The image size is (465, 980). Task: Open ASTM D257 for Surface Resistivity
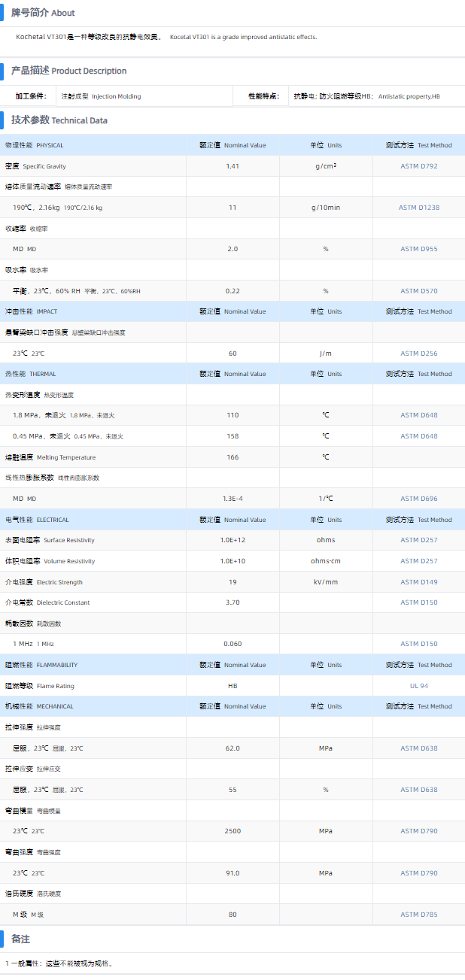418,540
